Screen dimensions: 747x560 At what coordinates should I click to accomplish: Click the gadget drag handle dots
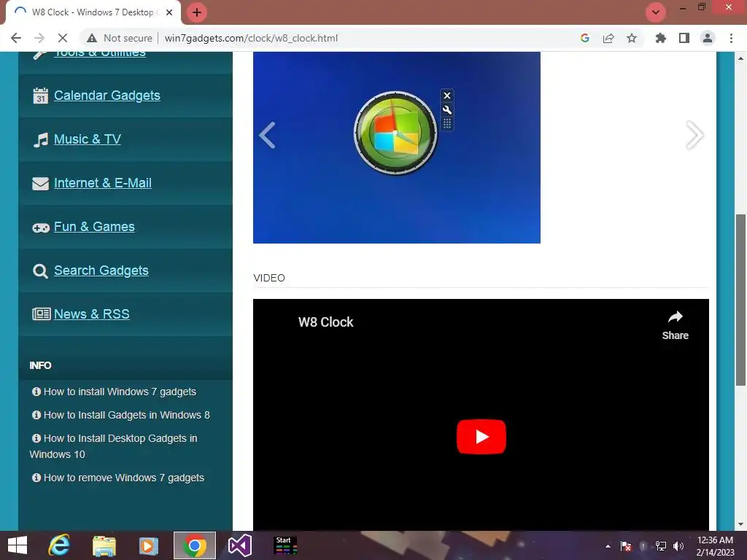point(447,124)
